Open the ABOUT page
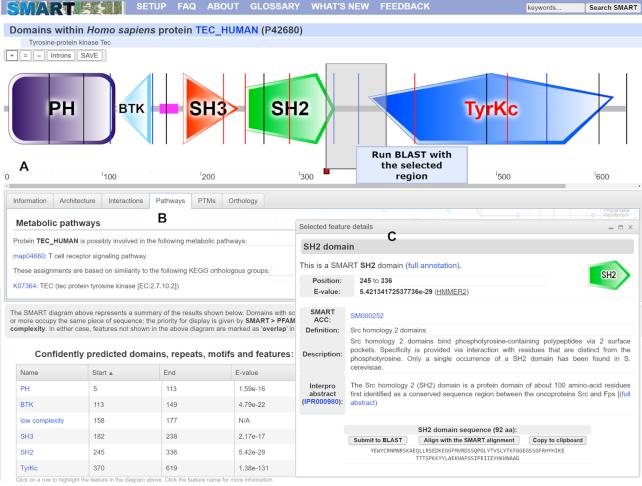642x486 pixels. tap(223, 7)
